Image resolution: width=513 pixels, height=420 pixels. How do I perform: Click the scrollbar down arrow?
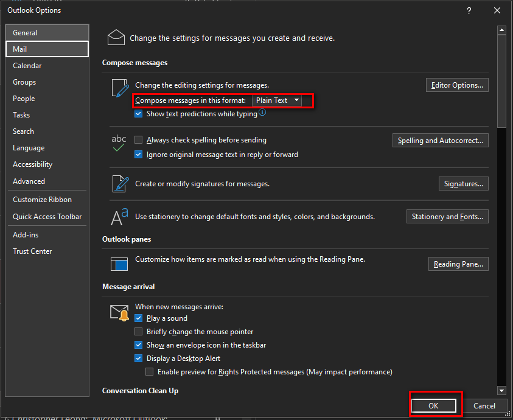click(x=501, y=390)
